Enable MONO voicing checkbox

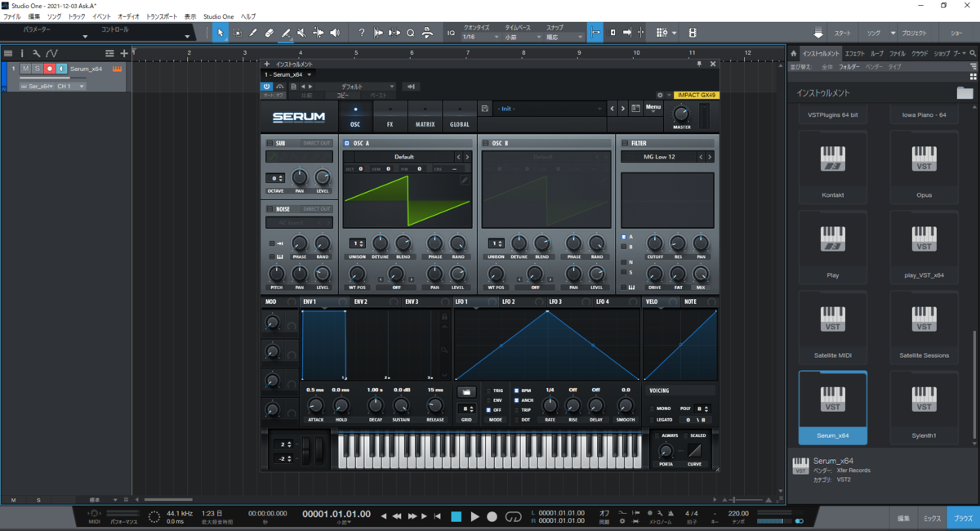point(651,408)
